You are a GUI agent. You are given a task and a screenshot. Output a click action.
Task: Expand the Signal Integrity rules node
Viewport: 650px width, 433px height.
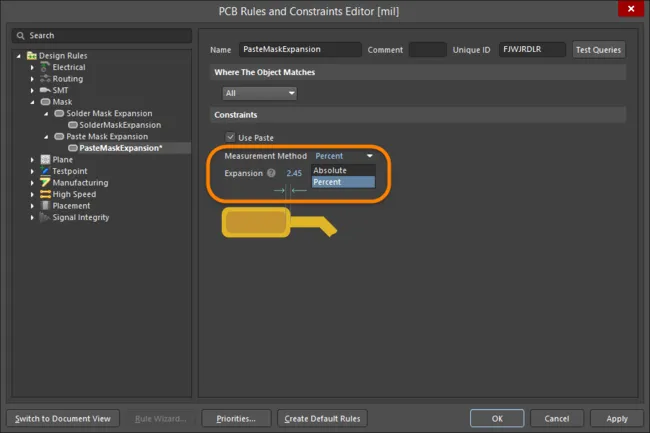coord(32,218)
